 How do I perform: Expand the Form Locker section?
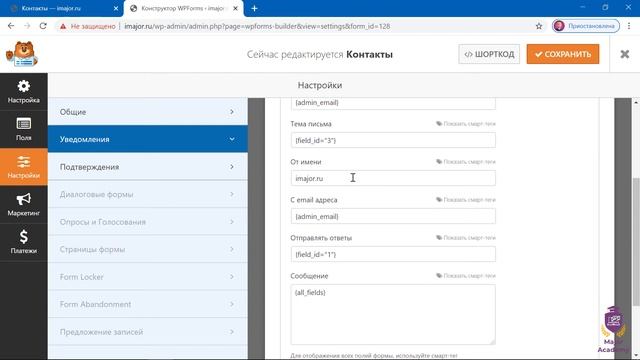click(x=148, y=277)
